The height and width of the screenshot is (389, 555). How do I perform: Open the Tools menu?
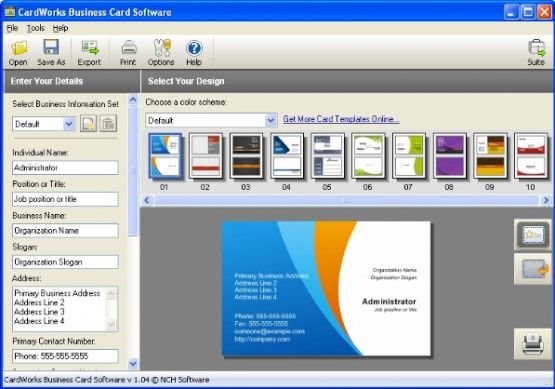click(36, 28)
